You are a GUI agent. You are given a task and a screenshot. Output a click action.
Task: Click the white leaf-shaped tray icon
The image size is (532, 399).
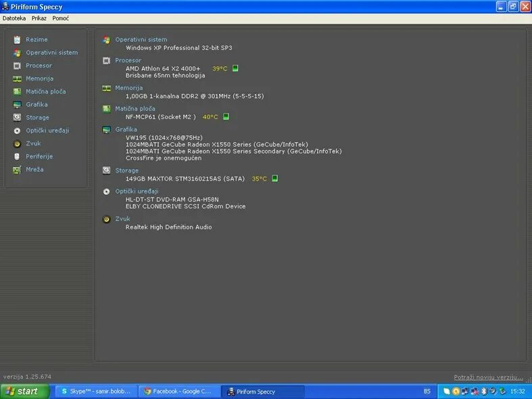pyautogui.click(x=447, y=391)
